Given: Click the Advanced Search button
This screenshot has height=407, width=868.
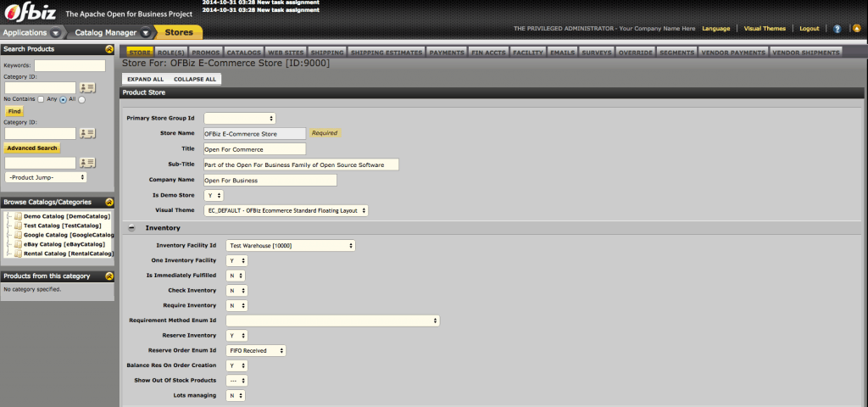Looking at the screenshot, I should coord(32,148).
